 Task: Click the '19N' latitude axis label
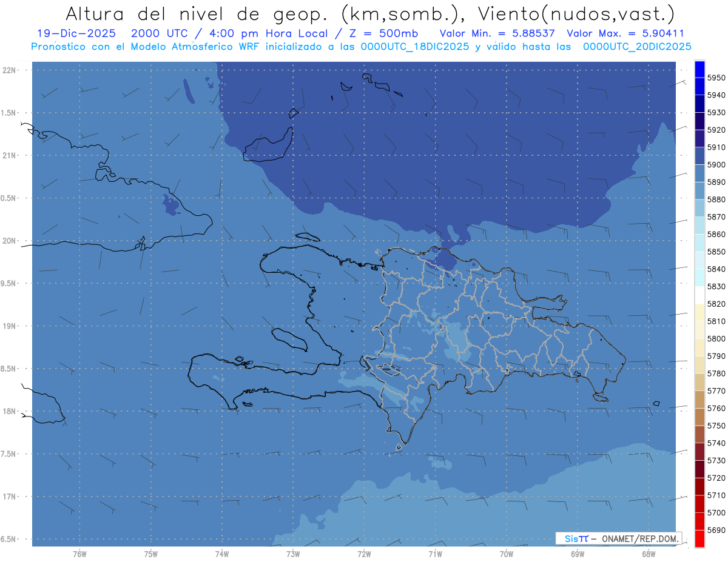coord(10,326)
